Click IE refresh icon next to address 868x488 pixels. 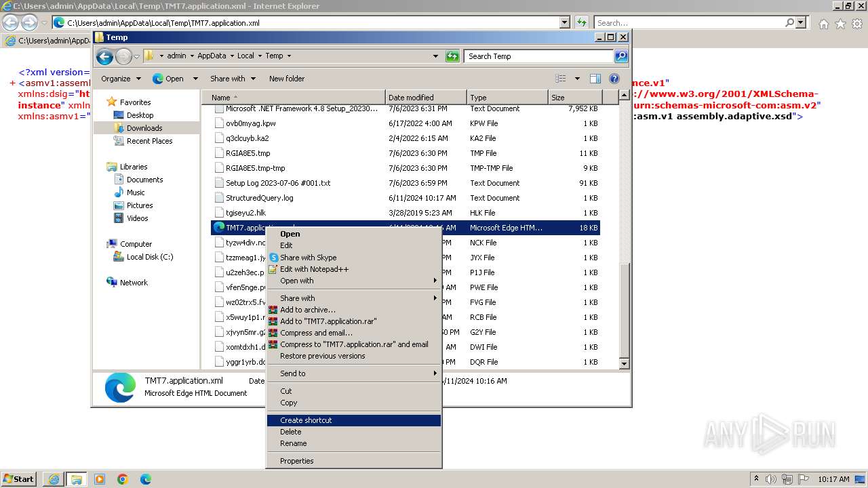coord(582,22)
